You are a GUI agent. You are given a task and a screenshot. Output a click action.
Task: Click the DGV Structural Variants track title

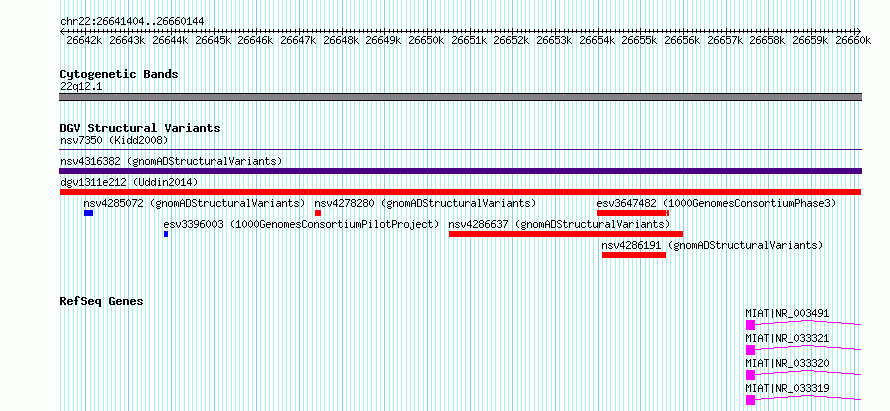click(x=140, y=128)
